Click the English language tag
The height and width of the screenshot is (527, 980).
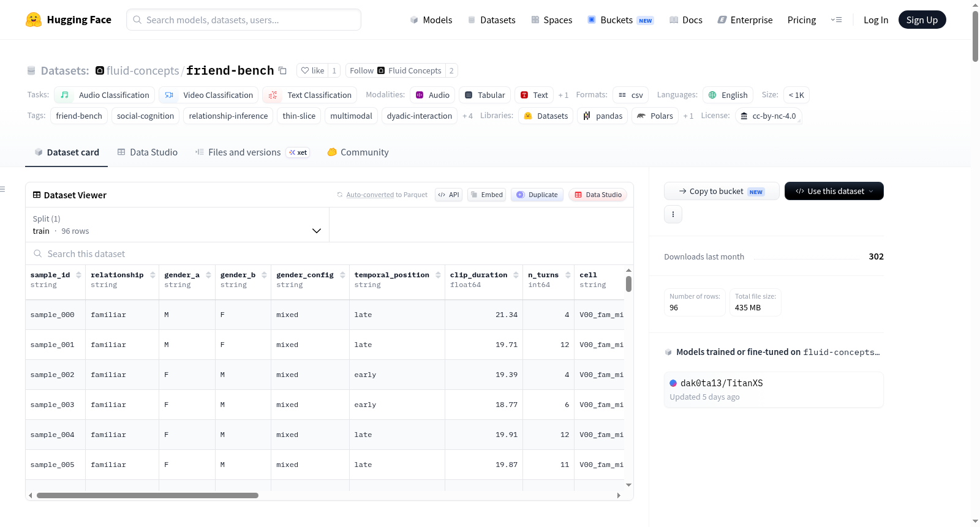pos(728,95)
